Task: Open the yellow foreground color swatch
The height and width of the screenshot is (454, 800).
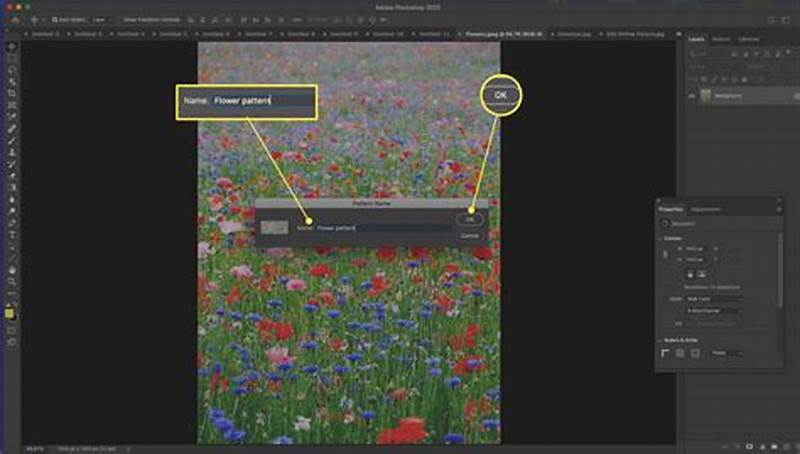Action: (x=9, y=313)
